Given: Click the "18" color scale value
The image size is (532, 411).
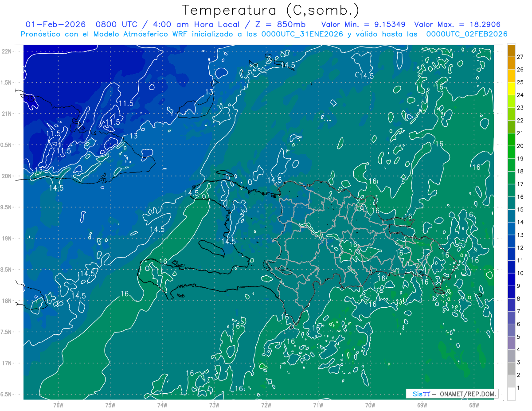Looking at the screenshot, I should click(x=520, y=171).
